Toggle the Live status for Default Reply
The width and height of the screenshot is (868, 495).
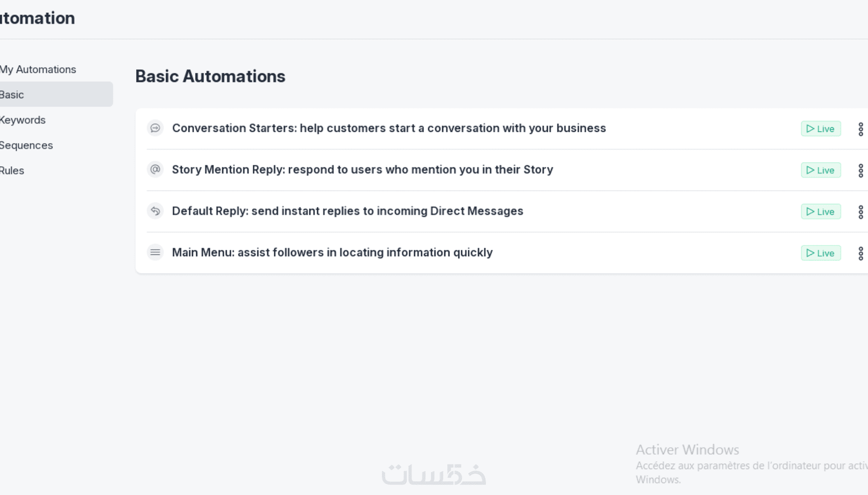(x=821, y=212)
